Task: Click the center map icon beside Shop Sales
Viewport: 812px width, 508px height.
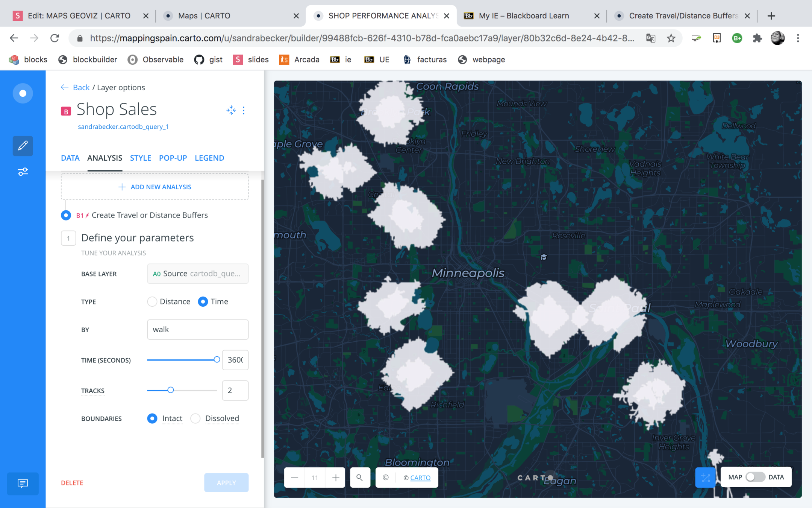Action: click(x=231, y=110)
